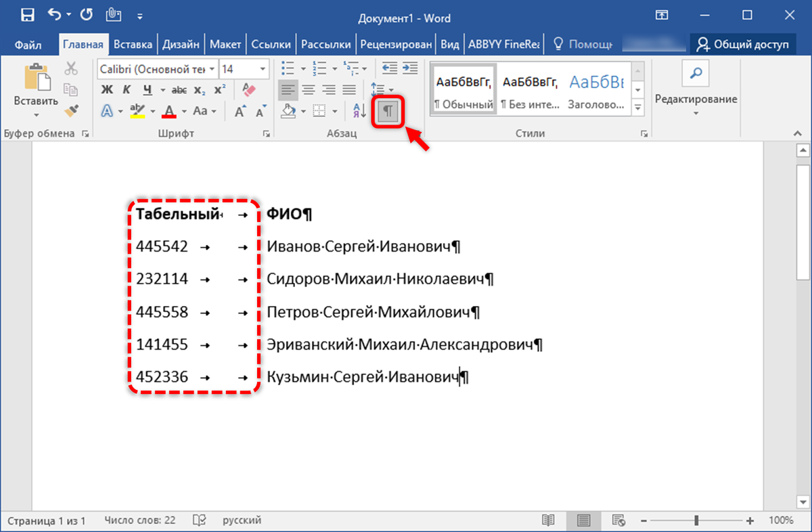This screenshot has height=532, width=812.
Task: Click the multilevel list icon
Action: click(349, 69)
